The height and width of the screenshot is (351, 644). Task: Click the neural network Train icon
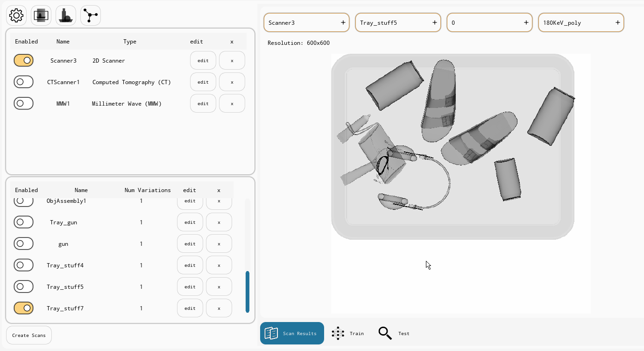(338, 333)
